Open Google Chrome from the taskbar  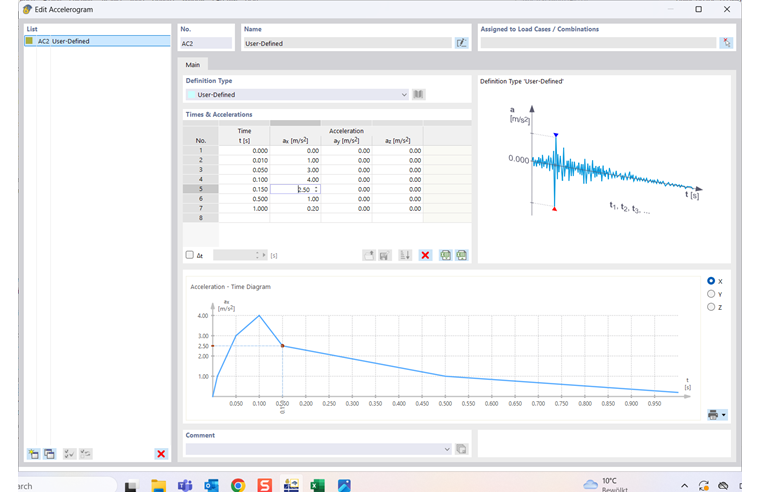click(x=238, y=485)
